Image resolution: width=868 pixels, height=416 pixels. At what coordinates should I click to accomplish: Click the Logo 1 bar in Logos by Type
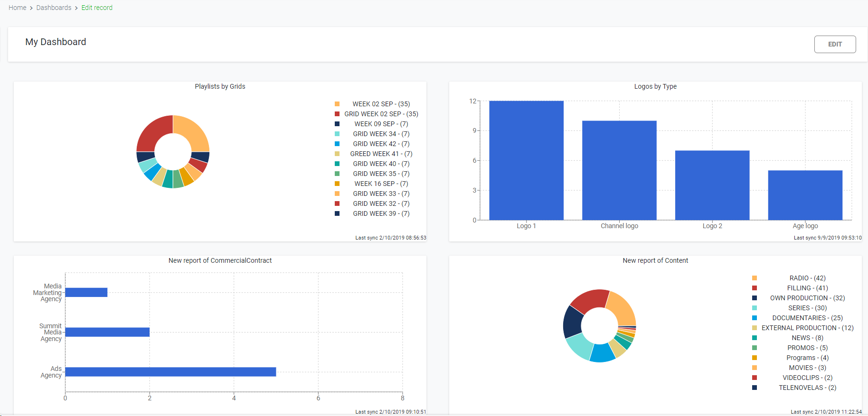click(x=526, y=160)
